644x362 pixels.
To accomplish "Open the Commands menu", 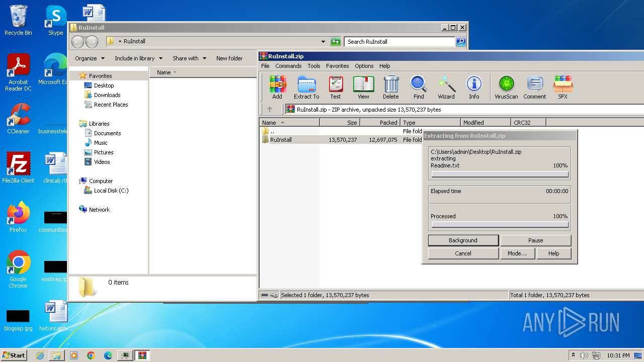I will pyautogui.click(x=288, y=66).
